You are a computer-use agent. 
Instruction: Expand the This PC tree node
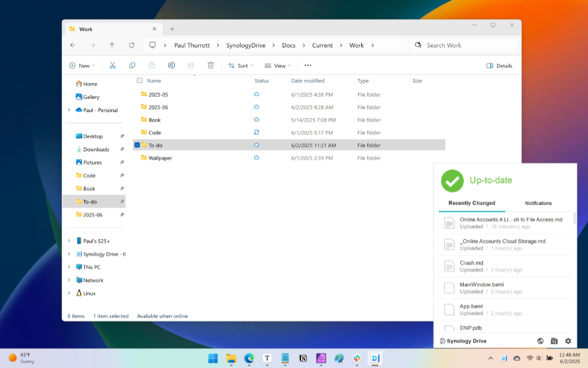[x=69, y=267]
